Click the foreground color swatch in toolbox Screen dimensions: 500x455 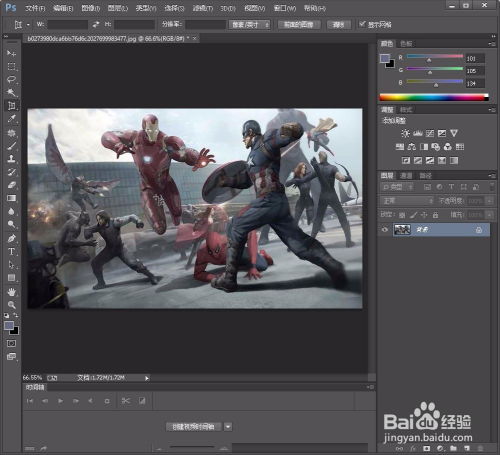[9, 325]
